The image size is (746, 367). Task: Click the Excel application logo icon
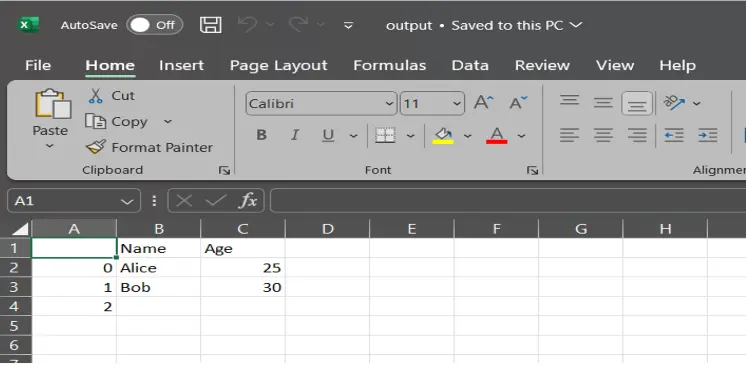click(x=29, y=25)
